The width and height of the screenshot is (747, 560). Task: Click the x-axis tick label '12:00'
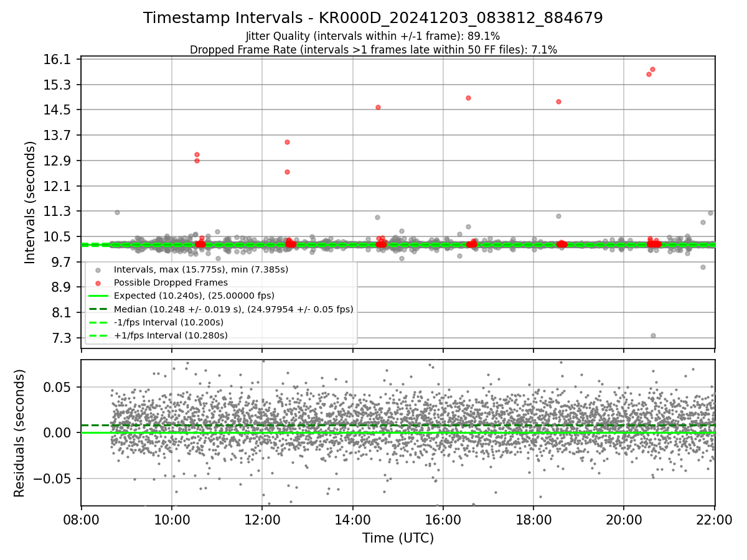coord(262,520)
